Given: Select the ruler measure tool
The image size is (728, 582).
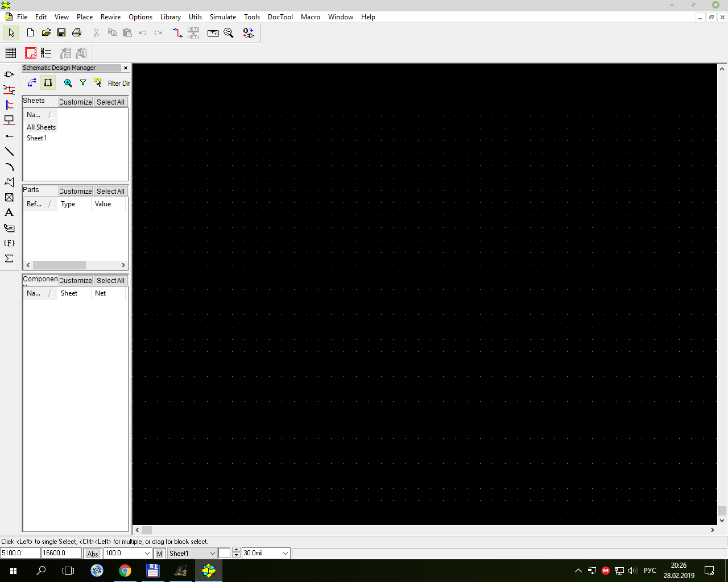Looking at the screenshot, I should (213, 33).
